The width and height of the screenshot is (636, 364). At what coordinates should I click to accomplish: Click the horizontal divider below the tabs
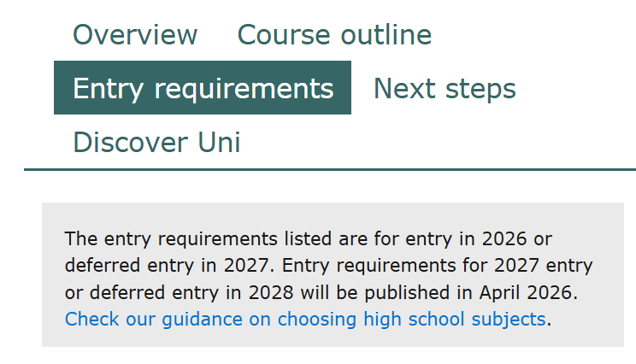coord(330,169)
